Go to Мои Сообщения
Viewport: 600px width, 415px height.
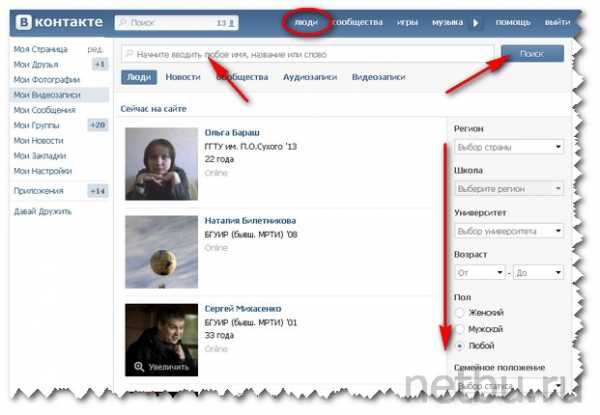pyautogui.click(x=44, y=110)
